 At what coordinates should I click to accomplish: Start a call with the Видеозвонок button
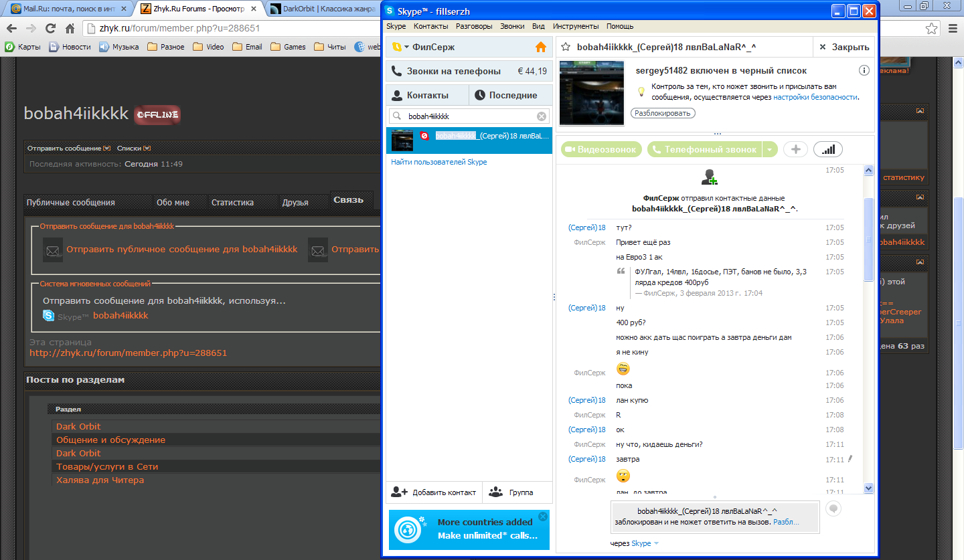tap(601, 149)
